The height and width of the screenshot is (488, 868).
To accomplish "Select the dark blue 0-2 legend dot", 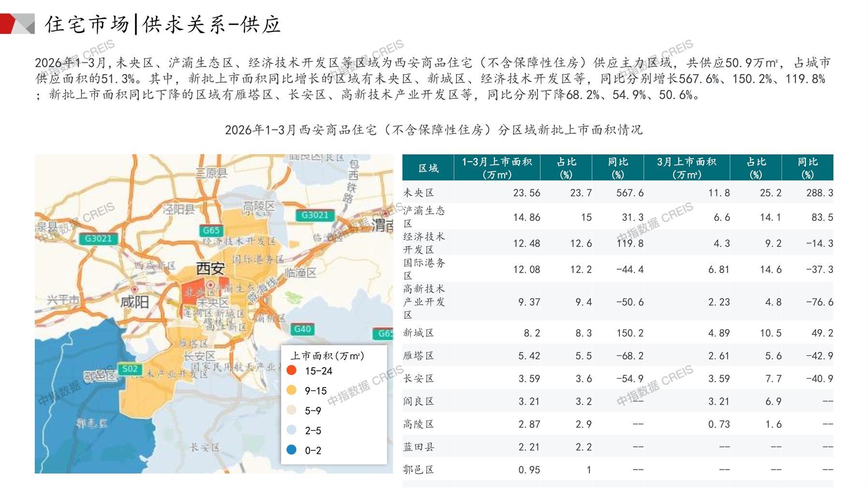I will [x=291, y=450].
